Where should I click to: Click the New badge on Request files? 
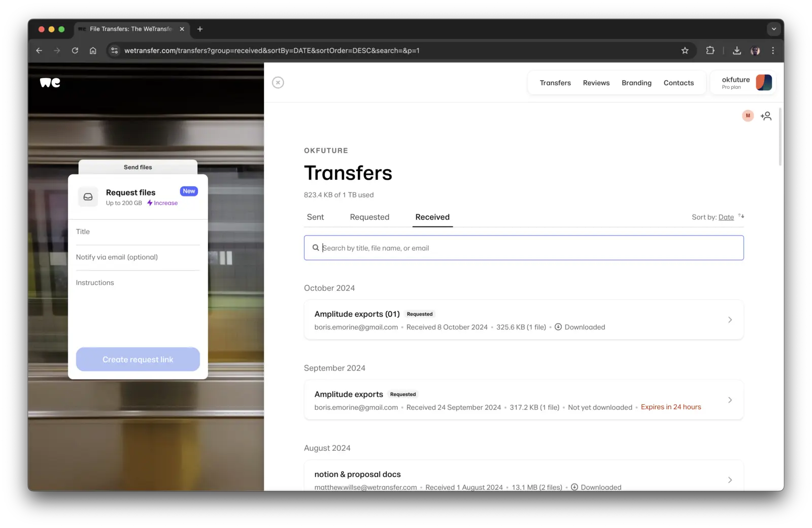tap(189, 191)
